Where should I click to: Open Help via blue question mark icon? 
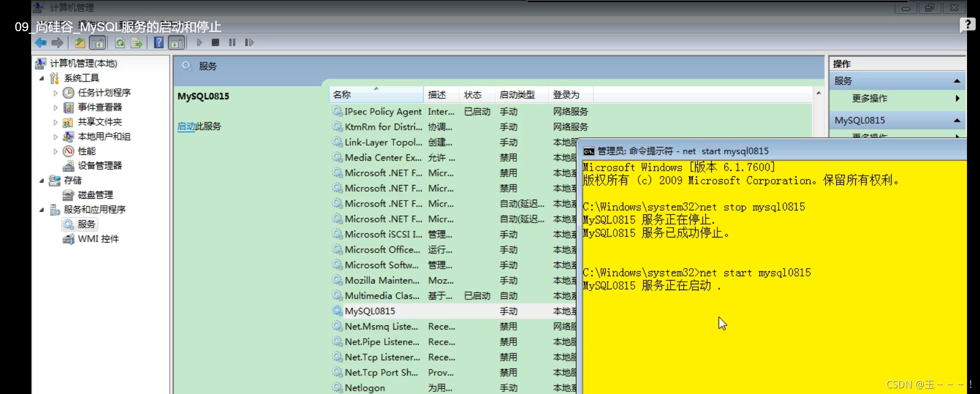159,43
